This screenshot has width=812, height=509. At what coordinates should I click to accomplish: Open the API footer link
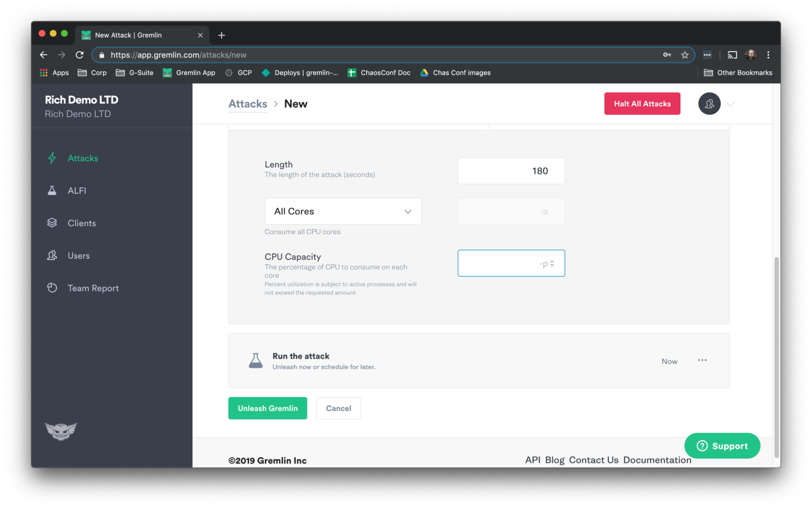click(533, 460)
